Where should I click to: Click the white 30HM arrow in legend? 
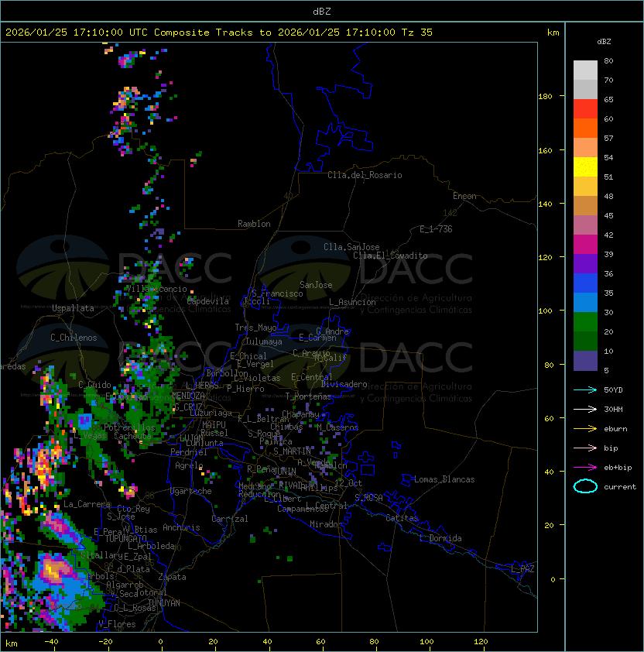click(585, 409)
